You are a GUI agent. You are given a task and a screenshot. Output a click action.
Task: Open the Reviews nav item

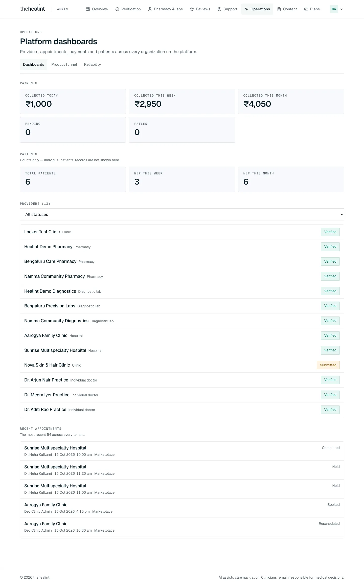point(200,9)
